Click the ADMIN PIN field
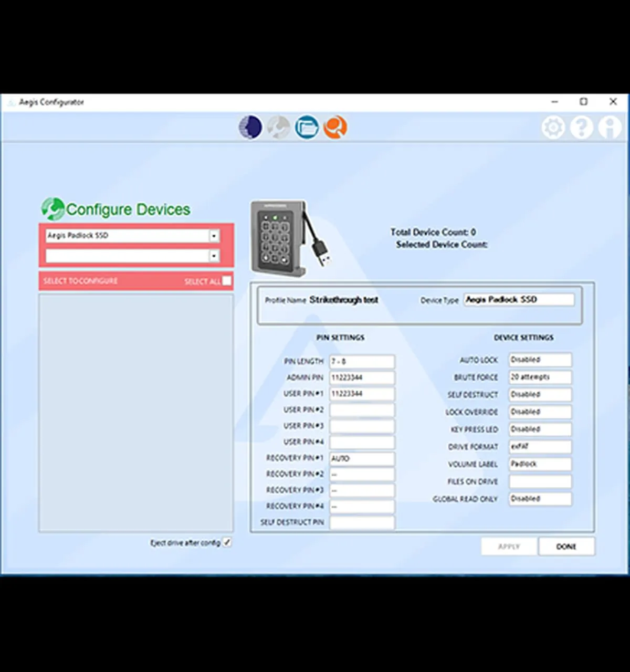630x672 pixels. [362, 377]
